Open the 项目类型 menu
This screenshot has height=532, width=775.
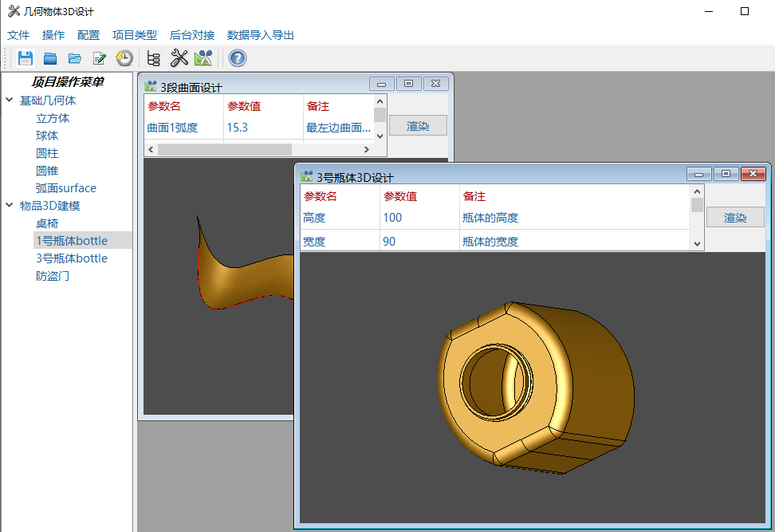pyautogui.click(x=135, y=35)
